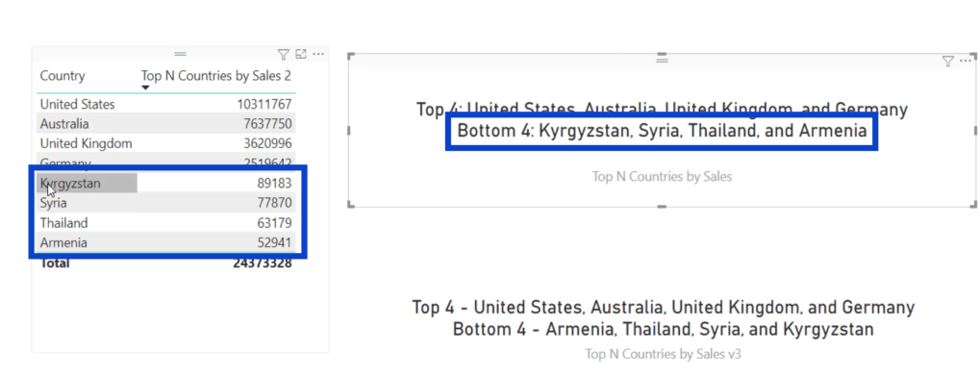Select the Syria row
Image resolution: width=980 pixels, height=376 pixels.
coord(165,203)
